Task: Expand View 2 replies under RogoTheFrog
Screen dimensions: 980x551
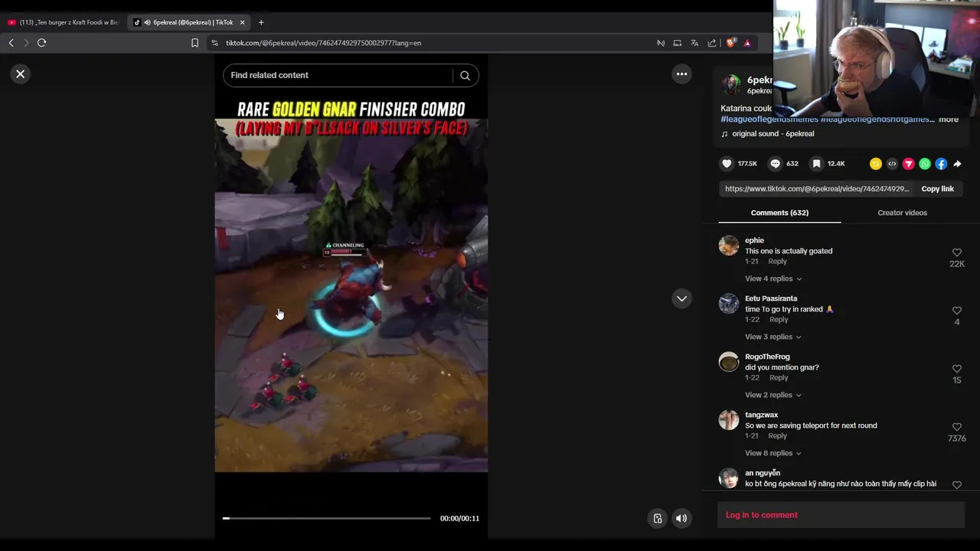Action: 773,395
